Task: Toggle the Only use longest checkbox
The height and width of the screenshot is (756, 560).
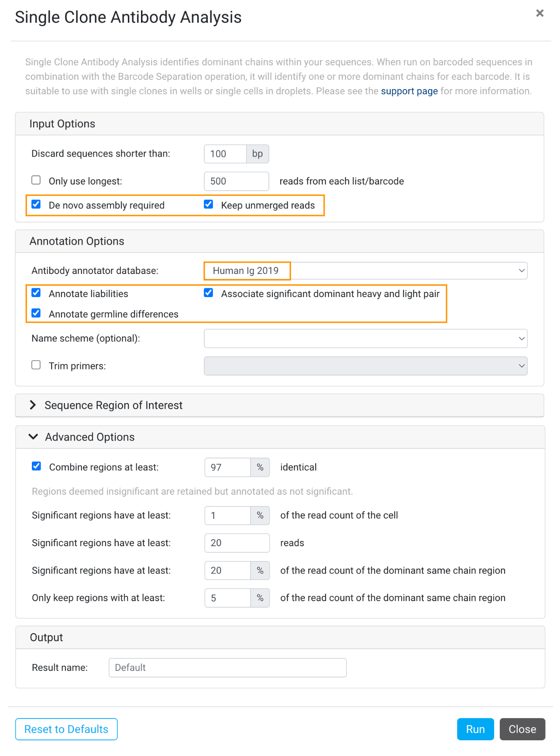Action: click(x=36, y=180)
